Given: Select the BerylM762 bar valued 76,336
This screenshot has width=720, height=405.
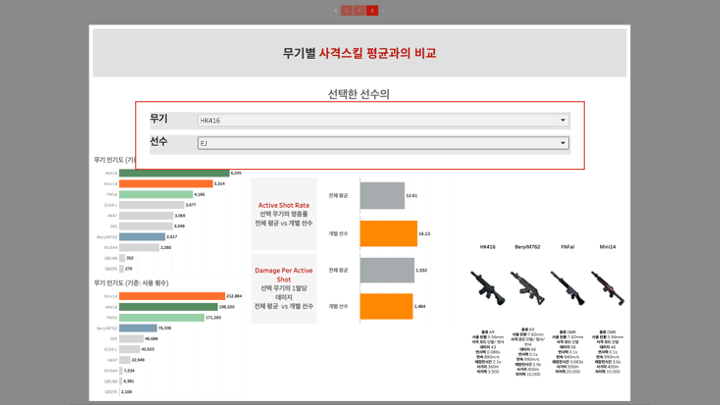Looking at the screenshot, I should tap(138, 328).
